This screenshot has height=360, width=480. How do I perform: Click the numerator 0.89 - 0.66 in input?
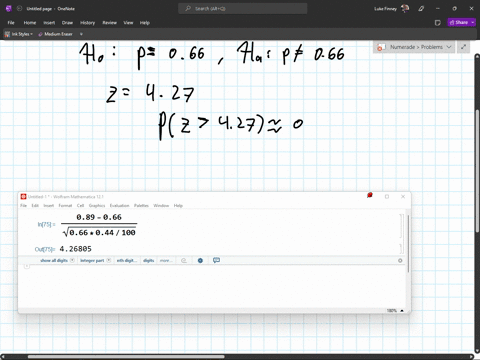99,217
